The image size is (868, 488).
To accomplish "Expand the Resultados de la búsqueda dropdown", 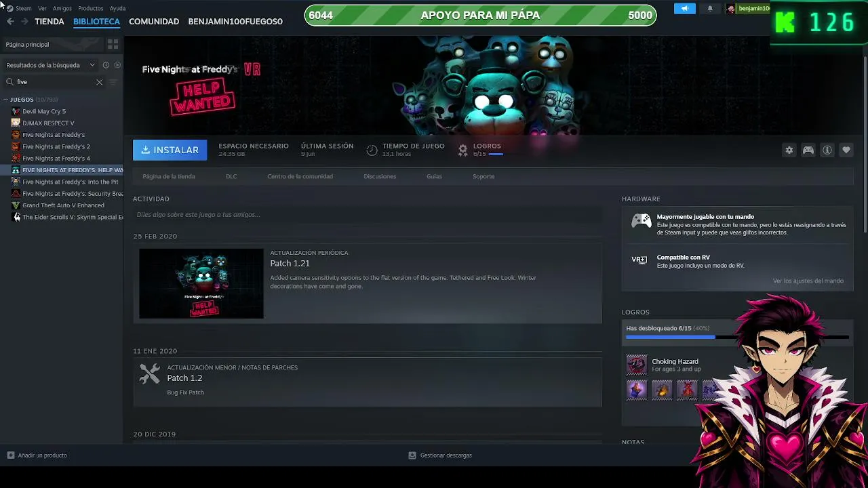I will 51,65.
